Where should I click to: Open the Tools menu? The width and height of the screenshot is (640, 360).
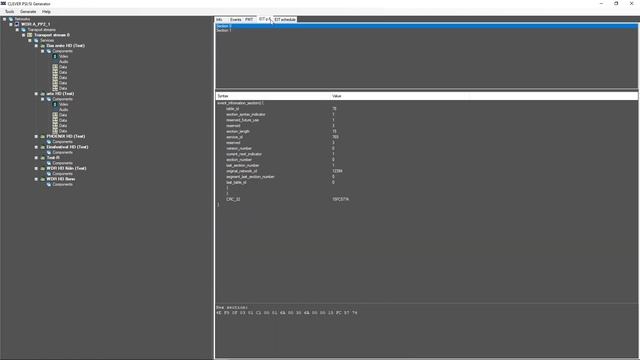9,11
